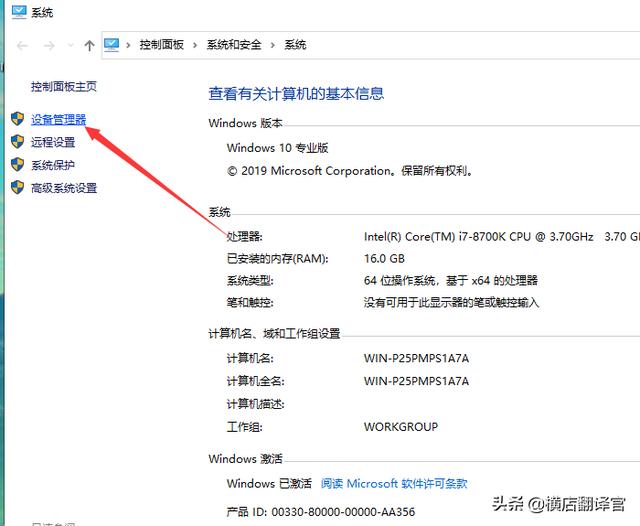Open 高级系统设置 link
640x526 pixels.
(x=64, y=188)
